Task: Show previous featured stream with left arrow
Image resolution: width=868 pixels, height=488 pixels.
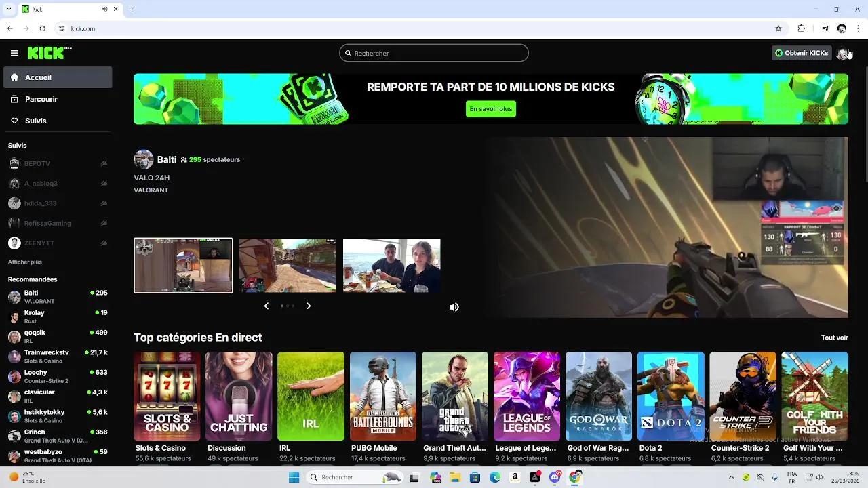Action: [267, 306]
